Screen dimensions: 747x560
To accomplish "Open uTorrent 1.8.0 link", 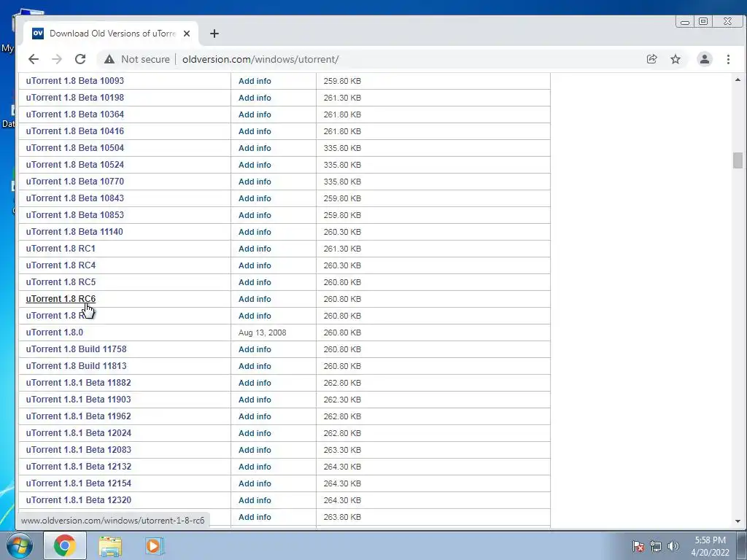I will click(54, 332).
